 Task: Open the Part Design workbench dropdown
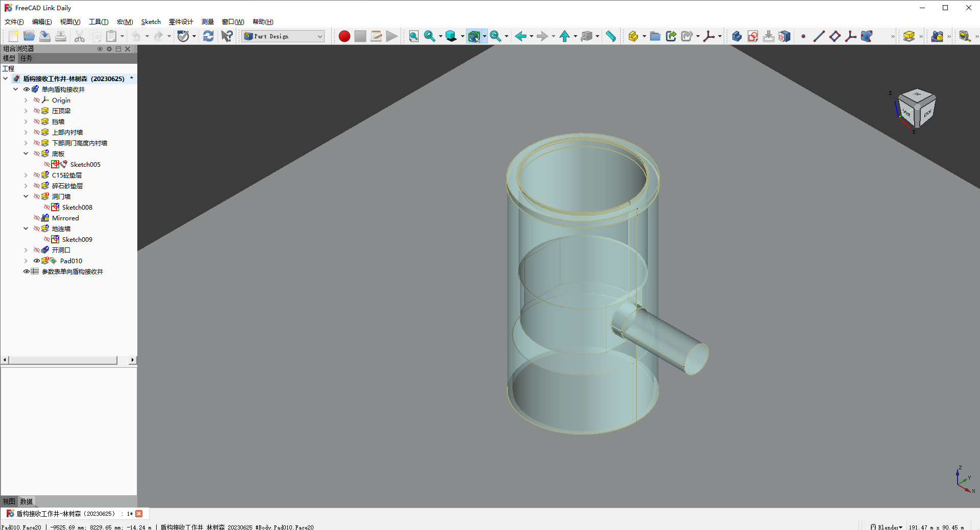tap(283, 36)
